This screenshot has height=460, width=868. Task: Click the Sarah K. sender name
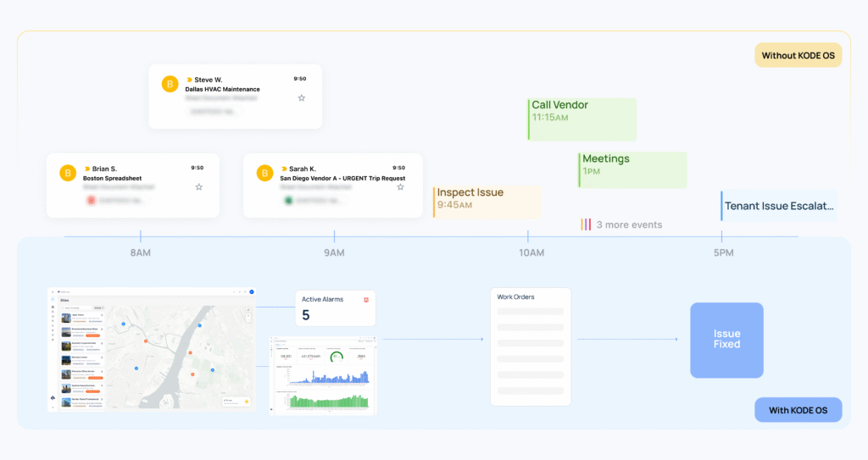[x=303, y=169]
